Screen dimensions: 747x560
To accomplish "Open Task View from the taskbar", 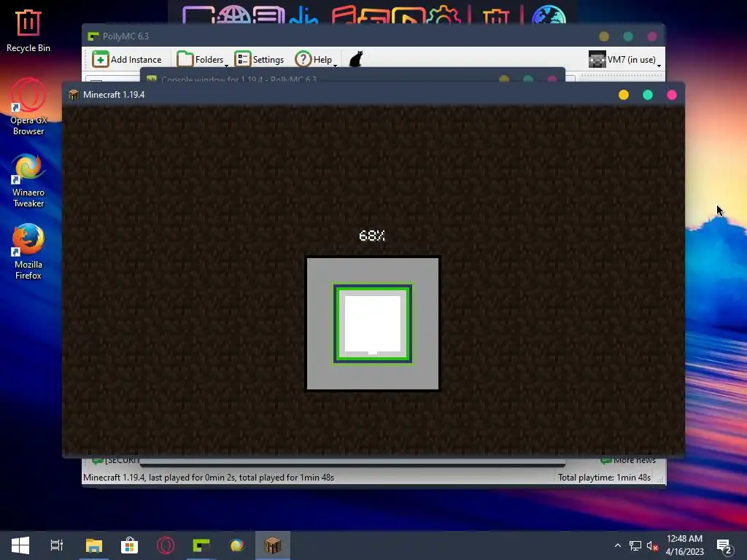I will pyautogui.click(x=57, y=545).
